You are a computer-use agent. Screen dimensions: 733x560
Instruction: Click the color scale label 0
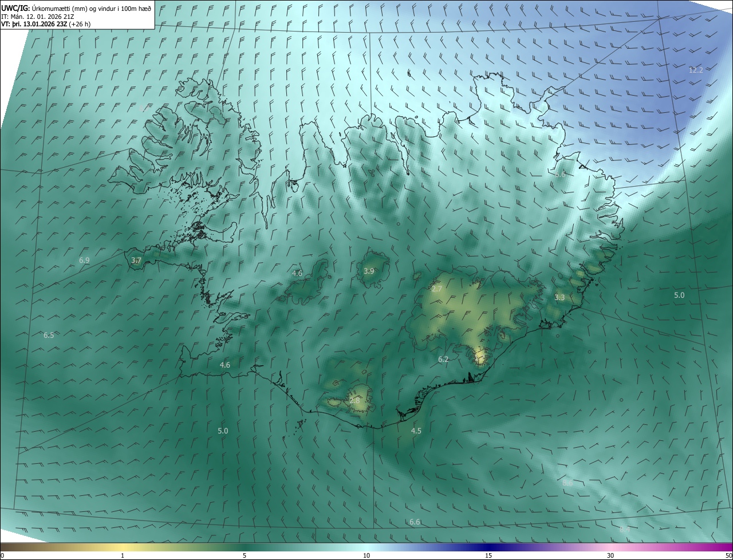(x=2, y=555)
